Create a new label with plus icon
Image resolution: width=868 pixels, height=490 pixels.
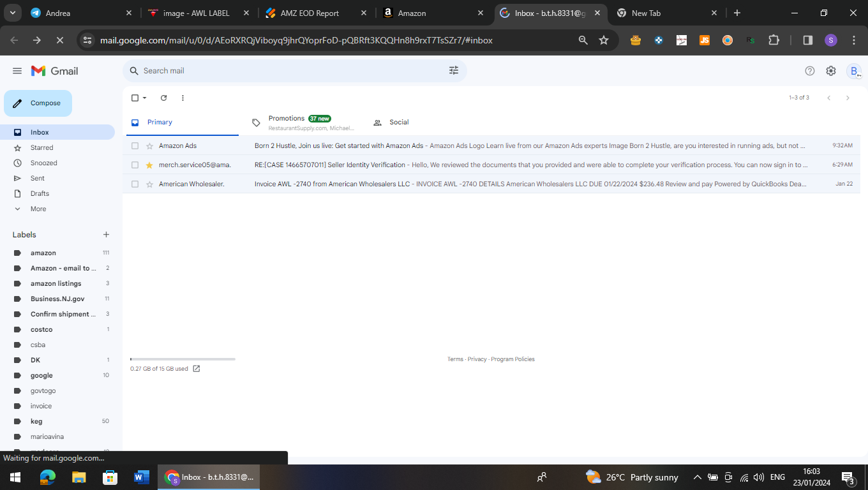click(107, 235)
